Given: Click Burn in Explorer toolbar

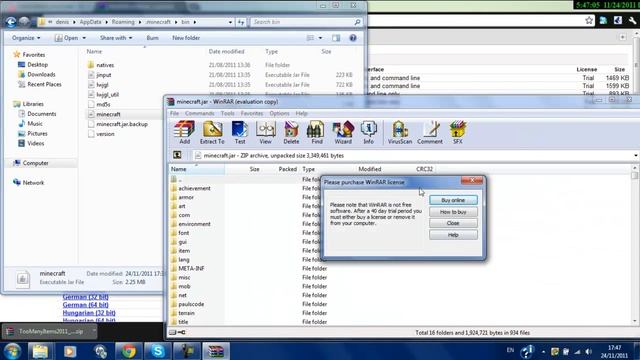Looking at the screenshot, I should pyautogui.click(x=152, y=38).
